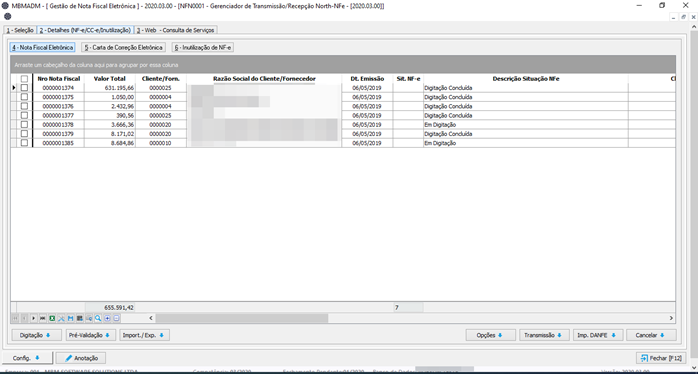
Task: Click the Excel export icon in grid toolbar
Action: 52,318
